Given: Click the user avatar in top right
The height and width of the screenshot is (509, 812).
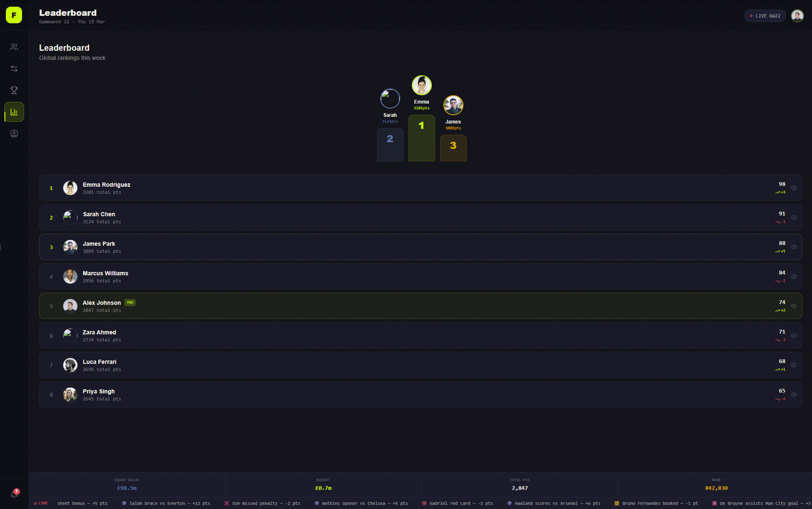Looking at the screenshot, I should pos(797,16).
